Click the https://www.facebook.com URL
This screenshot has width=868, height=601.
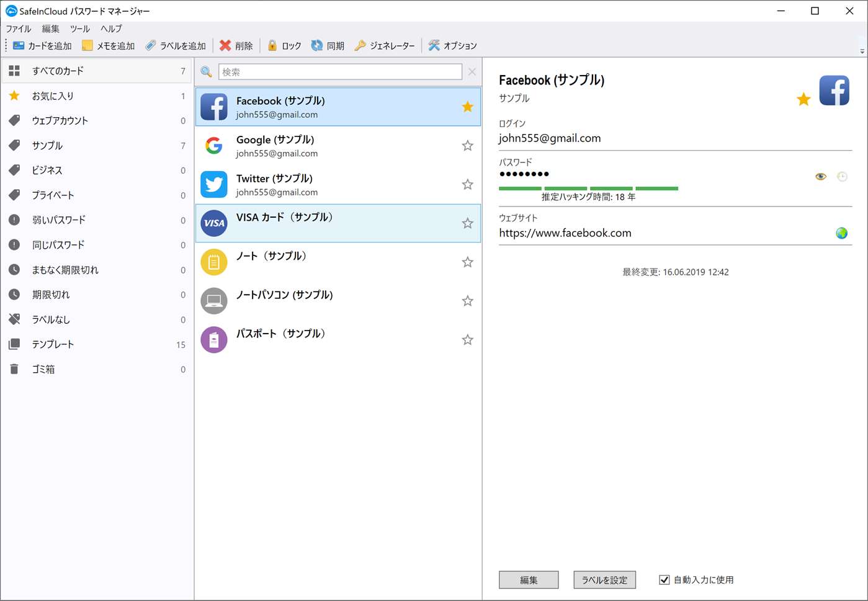565,233
